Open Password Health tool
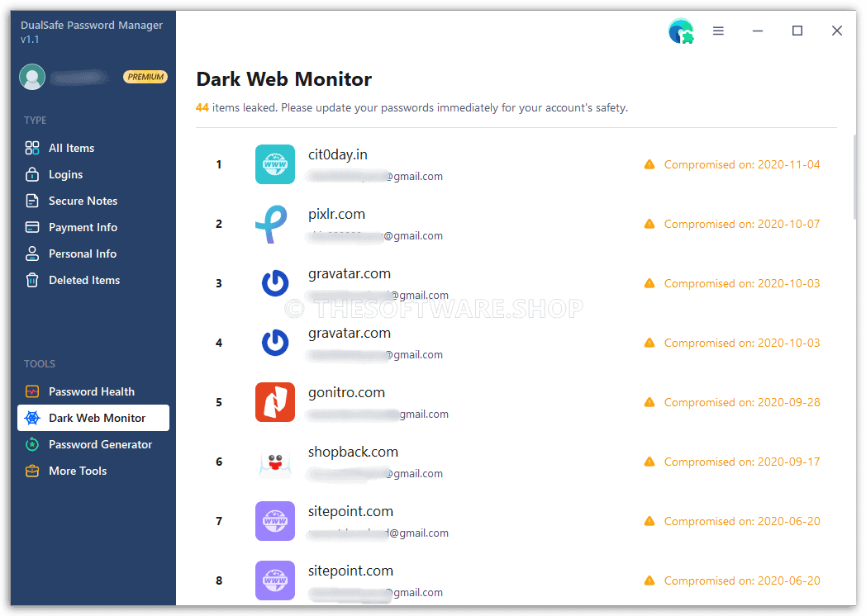 pyautogui.click(x=93, y=392)
